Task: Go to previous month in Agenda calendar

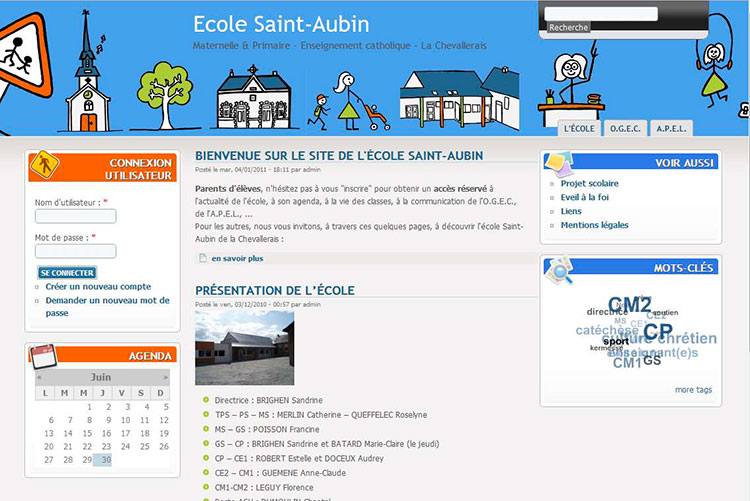Action: click(40, 378)
